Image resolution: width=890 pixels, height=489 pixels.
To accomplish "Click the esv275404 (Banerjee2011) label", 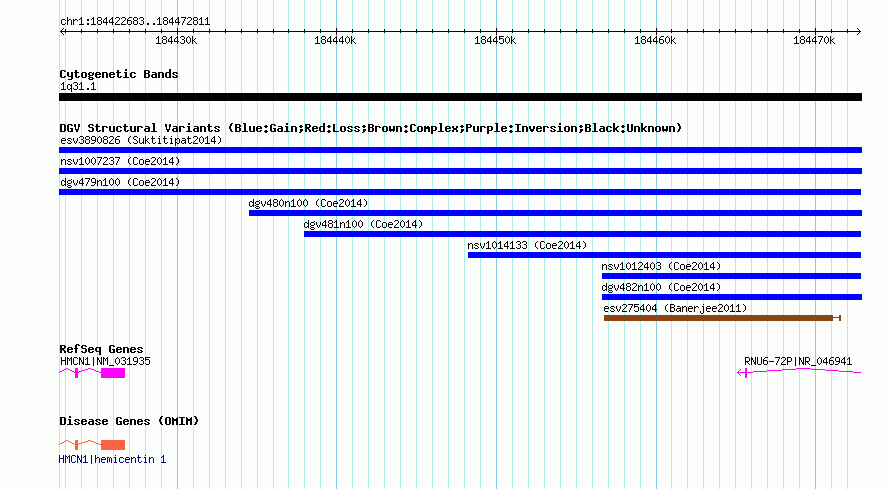I will pos(675,308).
